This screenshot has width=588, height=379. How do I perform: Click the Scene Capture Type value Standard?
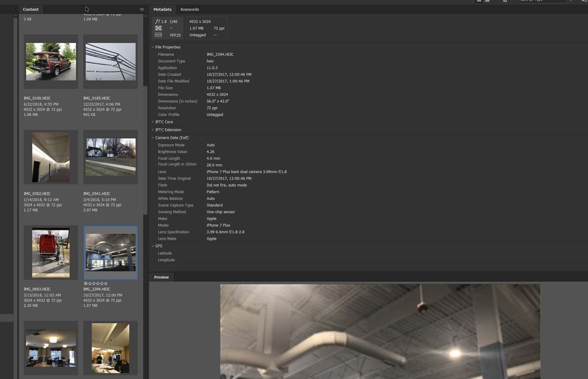[214, 205]
